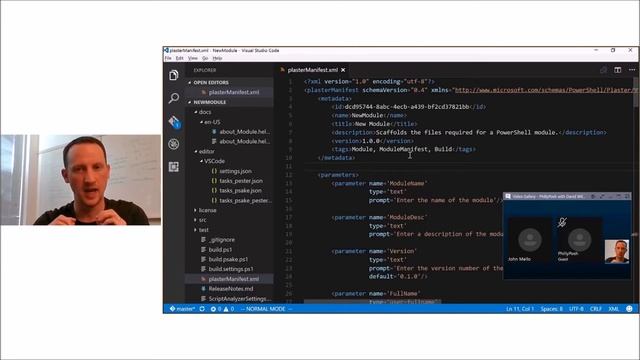Image resolution: width=640 pixels, height=360 pixels.
Task: Close the plasterManifest.xml editor tab
Action: (343, 70)
